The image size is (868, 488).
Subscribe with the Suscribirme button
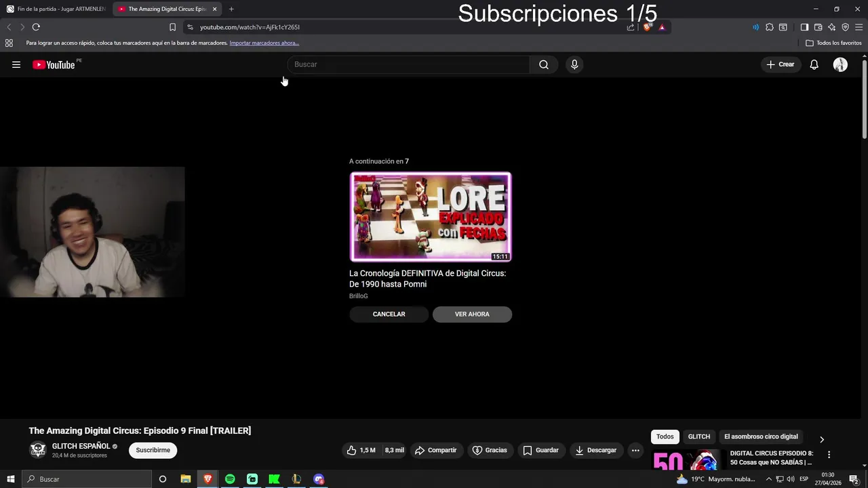pyautogui.click(x=153, y=450)
